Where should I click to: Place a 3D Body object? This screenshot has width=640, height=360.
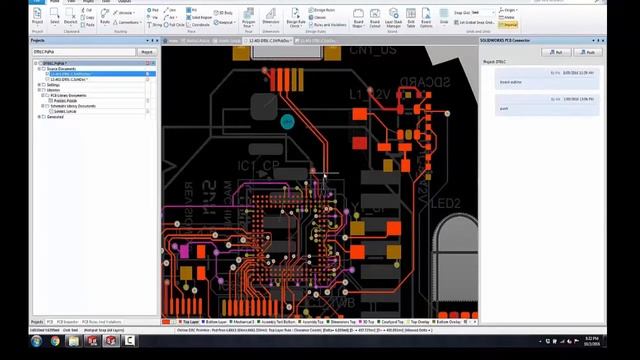coord(223,13)
